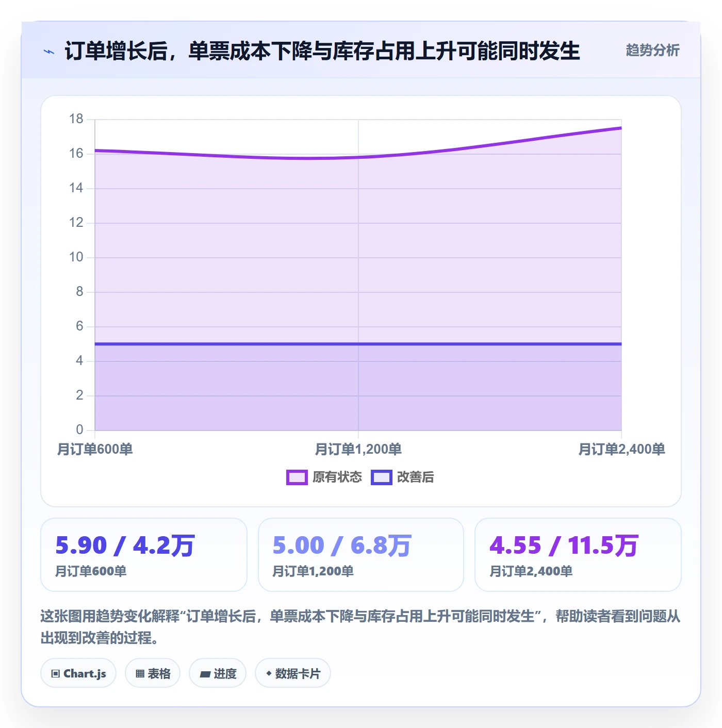The width and height of the screenshot is (722, 728).
Task: Click the y-axis value 12
Action: pyautogui.click(x=76, y=222)
